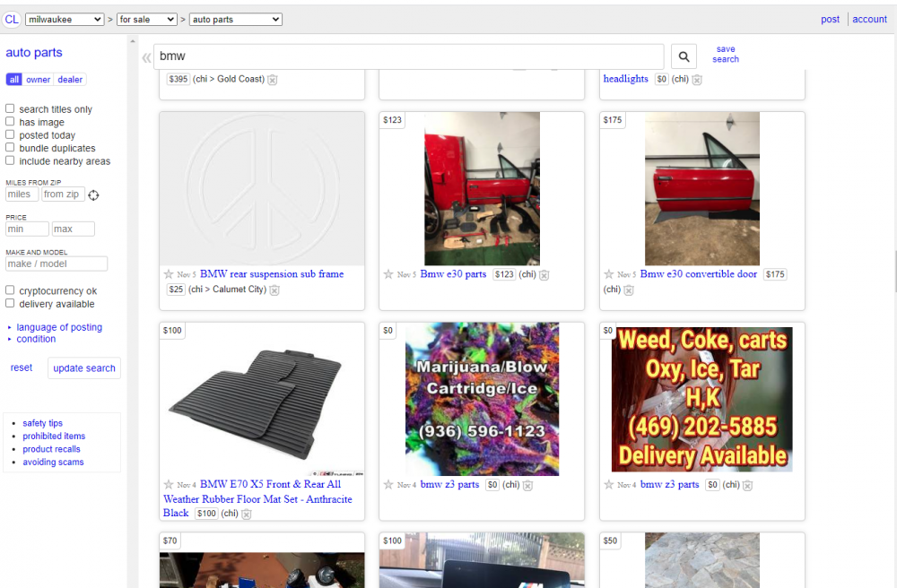This screenshot has height=588, width=897.
Task: Select the "dealer" tab
Action: [x=69, y=79]
